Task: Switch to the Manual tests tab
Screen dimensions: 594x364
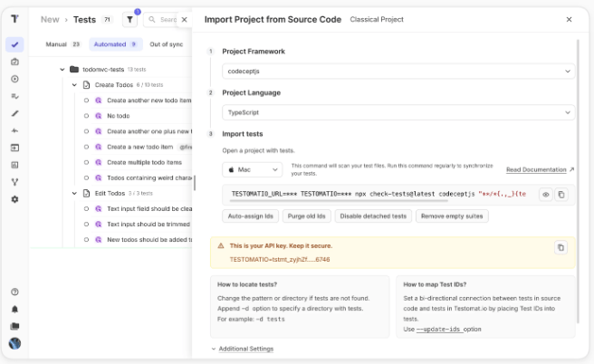Action: click(62, 44)
